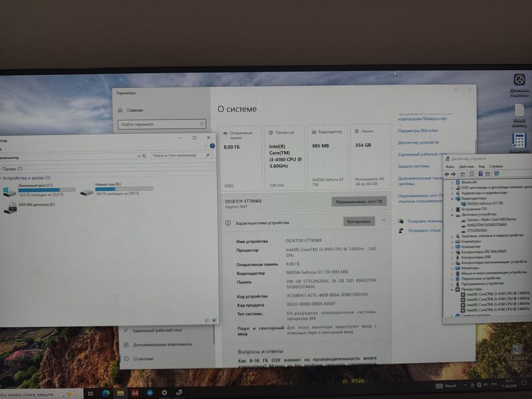Expand the Папки (7) group in Explorer
The width and height of the screenshot is (532, 399).
pyautogui.click(x=1, y=169)
